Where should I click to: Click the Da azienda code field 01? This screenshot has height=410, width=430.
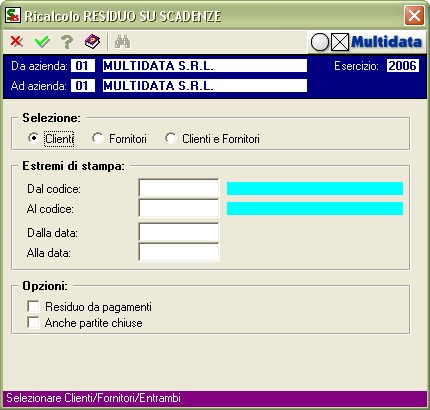pyautogui.click(x=83, y=66)
